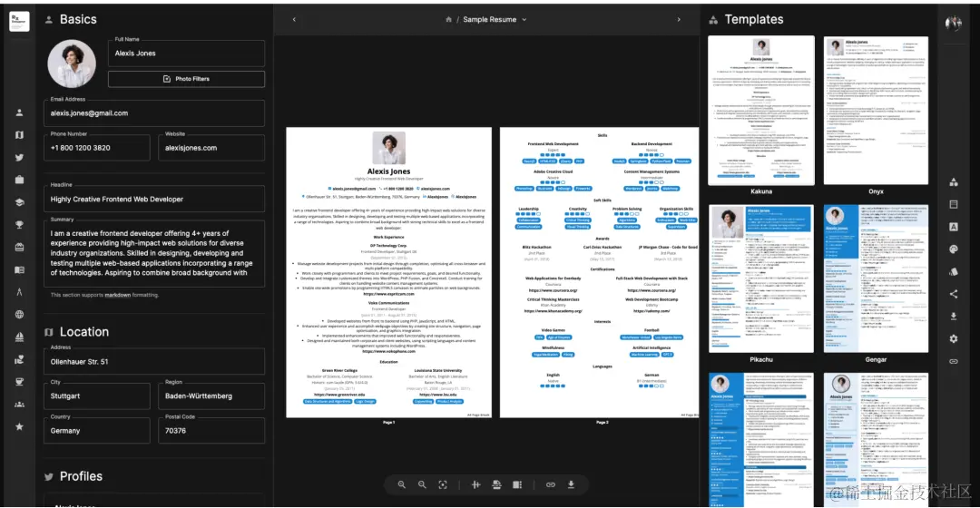Screen dimensions: 980x508
Task: Go to Profiles via sidebar Twitter bird icon
Action: 19,158
